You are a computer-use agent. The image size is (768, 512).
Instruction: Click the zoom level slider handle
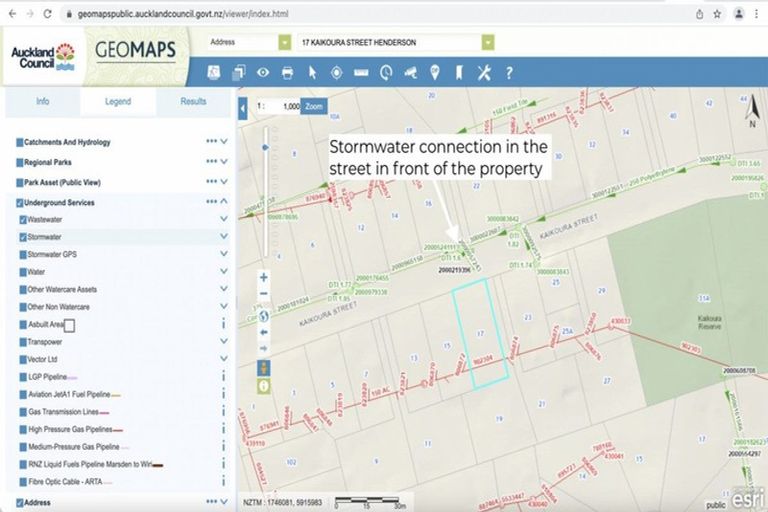264,147
